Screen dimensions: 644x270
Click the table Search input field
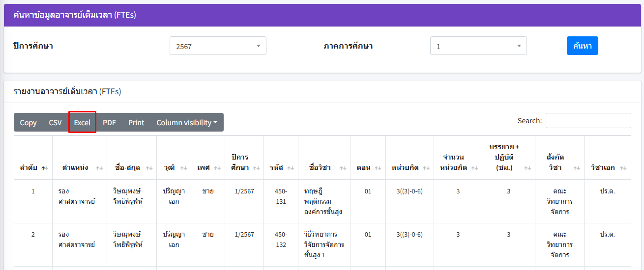pos(588,121)
